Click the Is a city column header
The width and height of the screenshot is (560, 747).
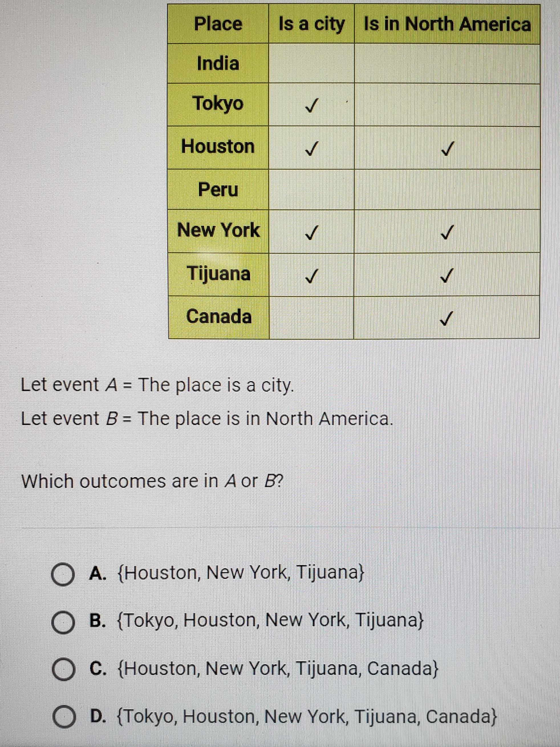pos(311,24)
